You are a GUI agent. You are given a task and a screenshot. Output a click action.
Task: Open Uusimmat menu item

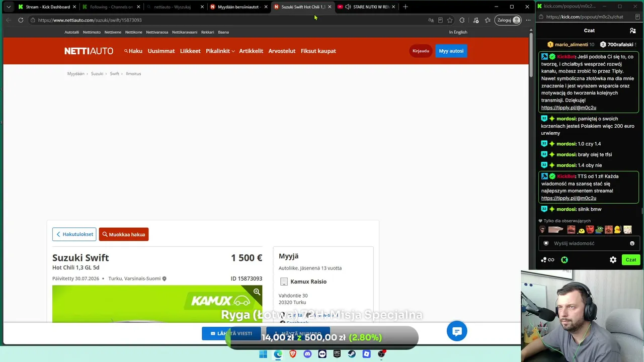tap(161, 51)
